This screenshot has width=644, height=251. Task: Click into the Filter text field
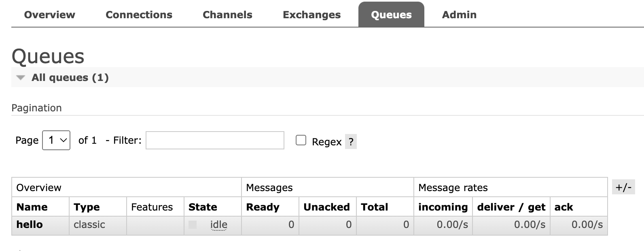[215, 140]
